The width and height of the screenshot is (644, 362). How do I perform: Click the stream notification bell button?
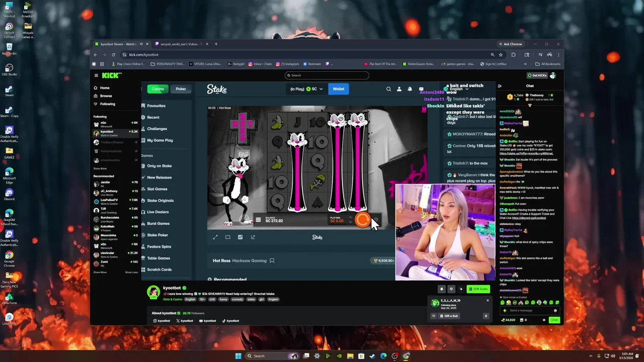click(x=442, y=289)
